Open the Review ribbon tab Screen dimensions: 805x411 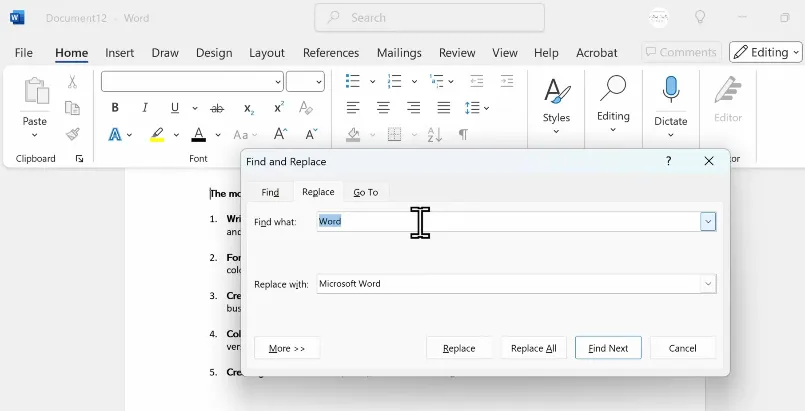click(457, 53)
